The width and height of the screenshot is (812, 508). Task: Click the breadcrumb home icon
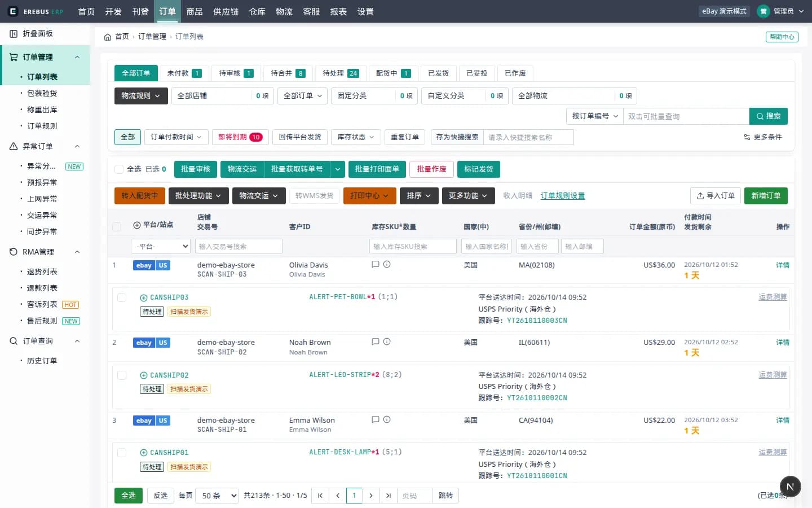pos(108,37)
